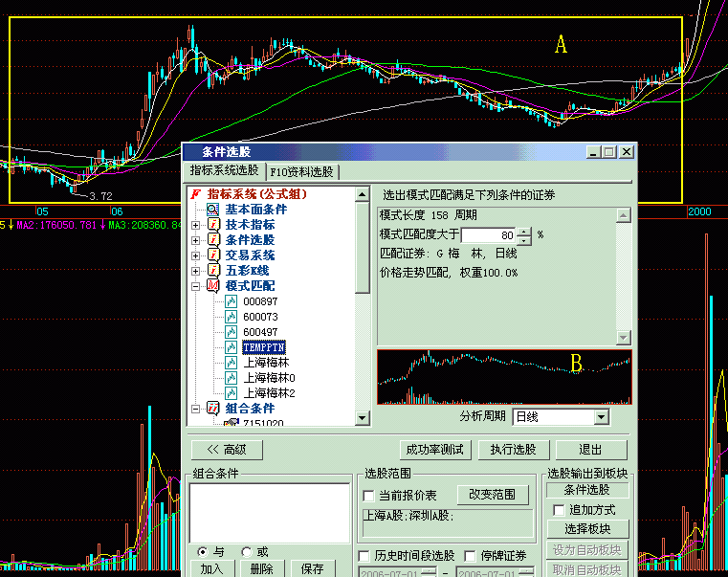This screenshot has width=728, height=577.
Task: Click the 成功率测试 button
Action: coord(434,450)
